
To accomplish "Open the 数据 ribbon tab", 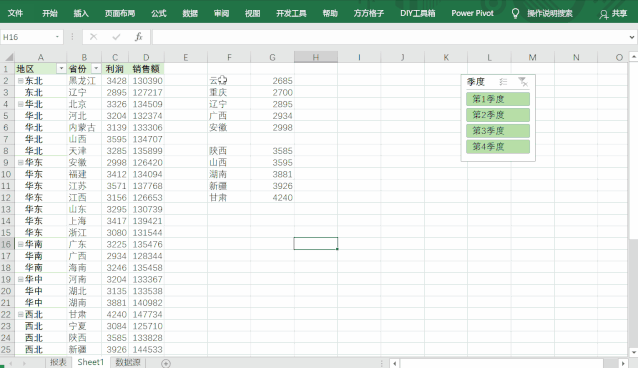I will coord(190,13).
